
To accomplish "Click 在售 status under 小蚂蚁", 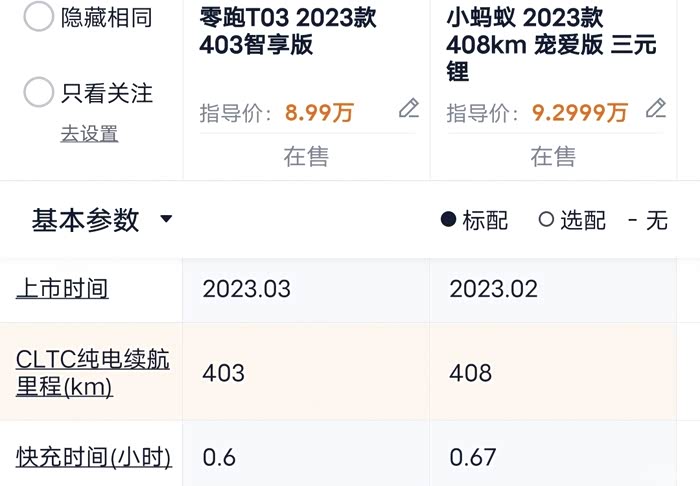I will tap(553, 156).
